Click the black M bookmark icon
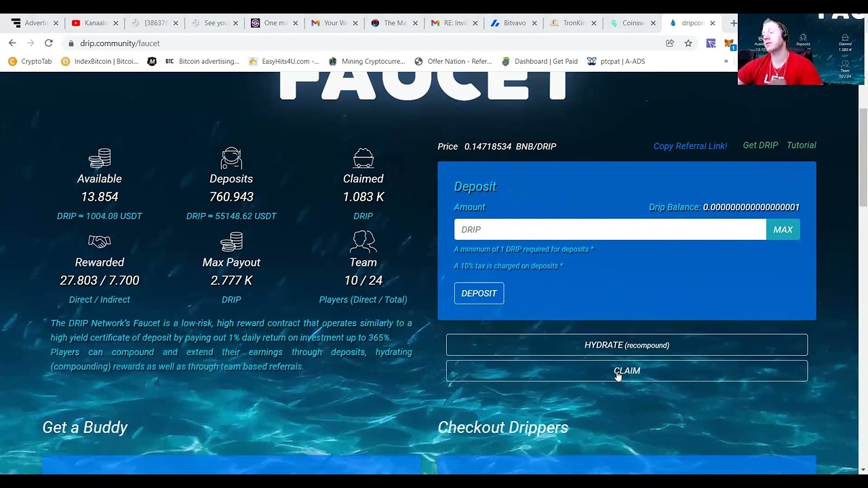868x488 pixels. click(152, 61)
